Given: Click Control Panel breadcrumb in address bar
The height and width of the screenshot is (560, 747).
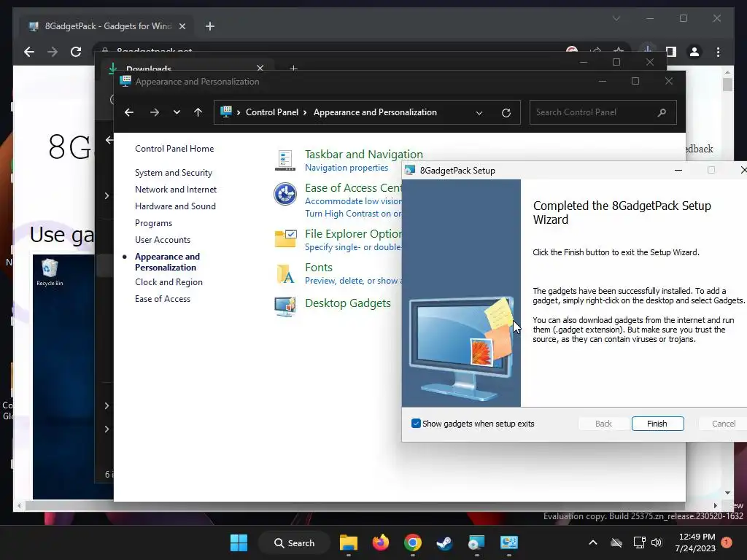Looking at the screenshot, I should 271,112.
